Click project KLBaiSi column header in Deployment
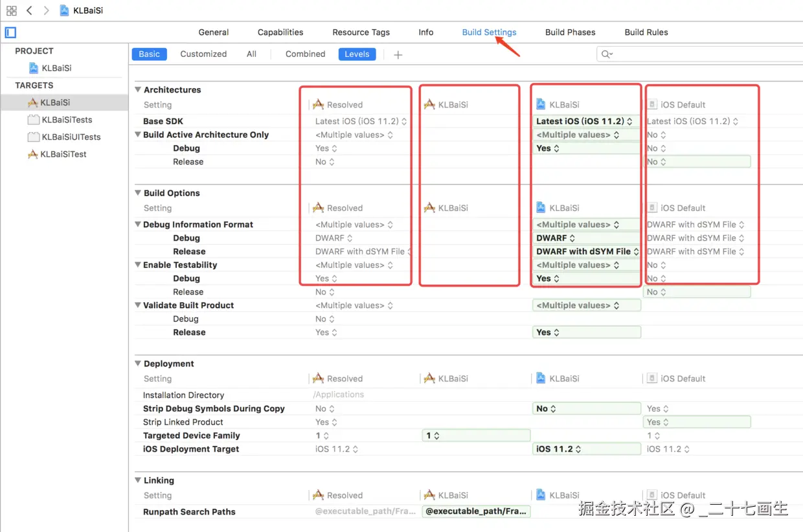The height and width of the screenshot is (532, 803). 558,379
